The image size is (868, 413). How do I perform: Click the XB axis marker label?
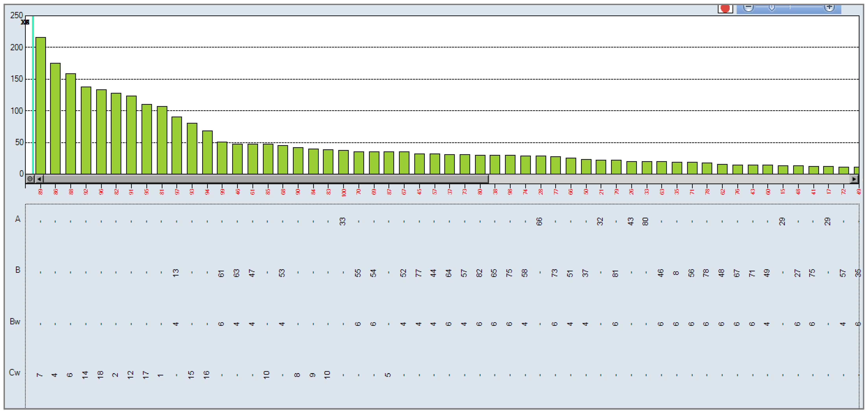(25, 23)
